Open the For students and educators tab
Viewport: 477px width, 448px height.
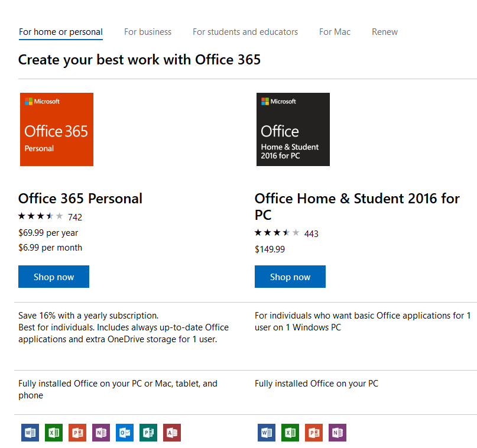(245, 32)
